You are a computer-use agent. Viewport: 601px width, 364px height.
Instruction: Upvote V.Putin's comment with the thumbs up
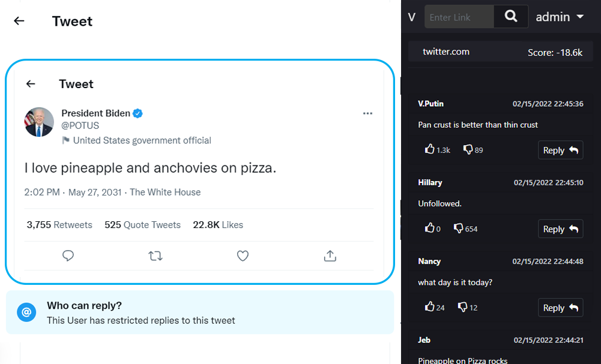[x=429, y=149]
